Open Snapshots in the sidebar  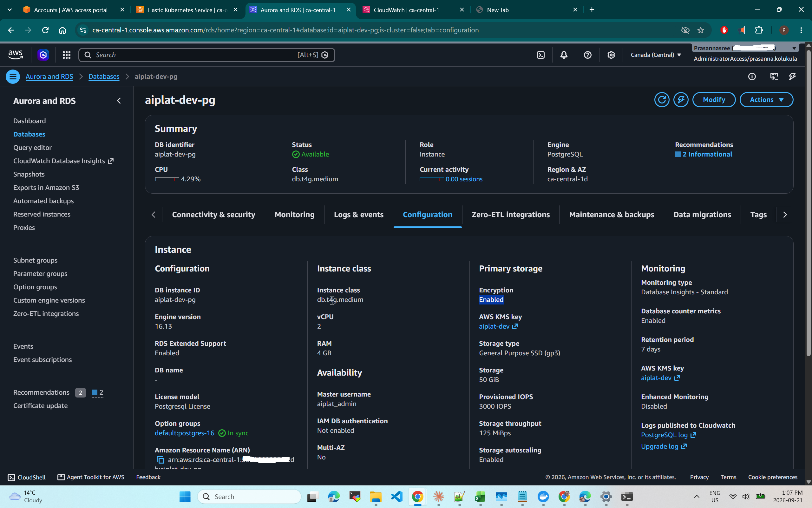click(x=29, y=174)
